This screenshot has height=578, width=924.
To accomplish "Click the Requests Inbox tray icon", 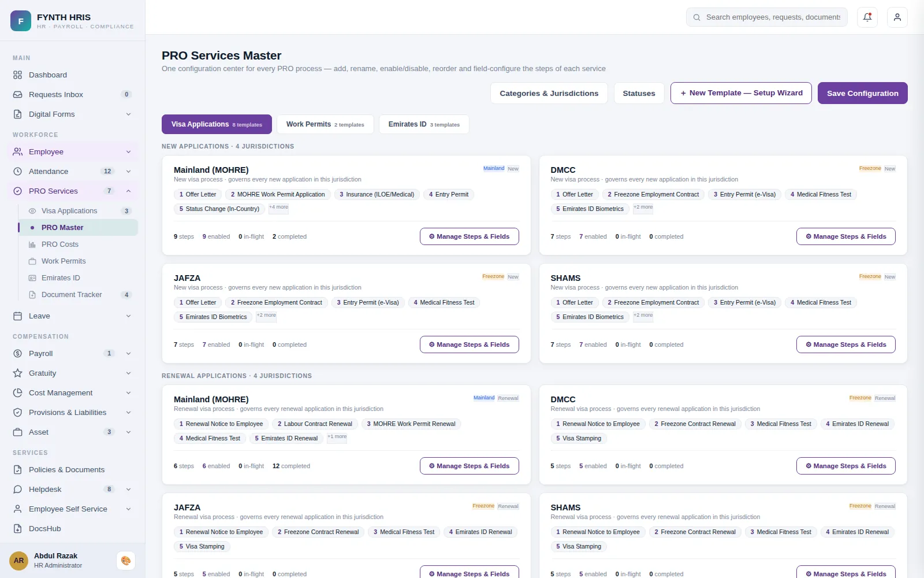I will [18, 95].
